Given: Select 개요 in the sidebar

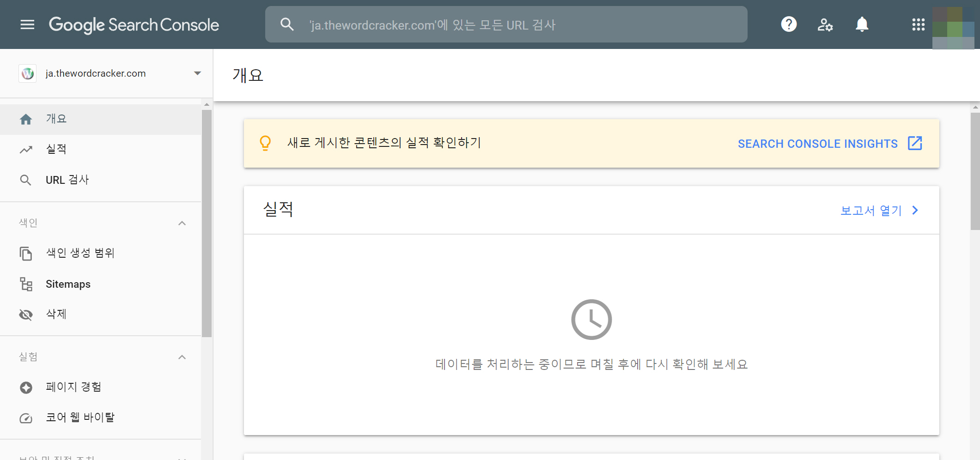Looking at the screenshot, I should point(101,119).
